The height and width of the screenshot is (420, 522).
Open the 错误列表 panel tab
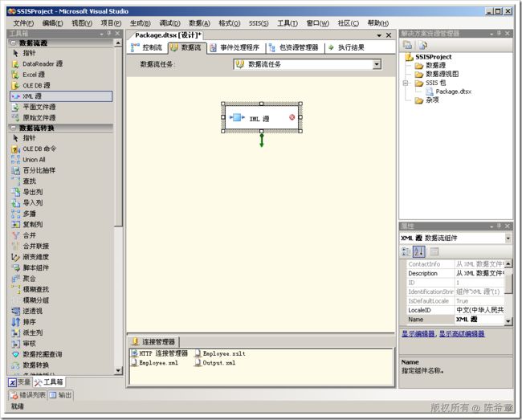pyautogui.click(x=28, y=395)
